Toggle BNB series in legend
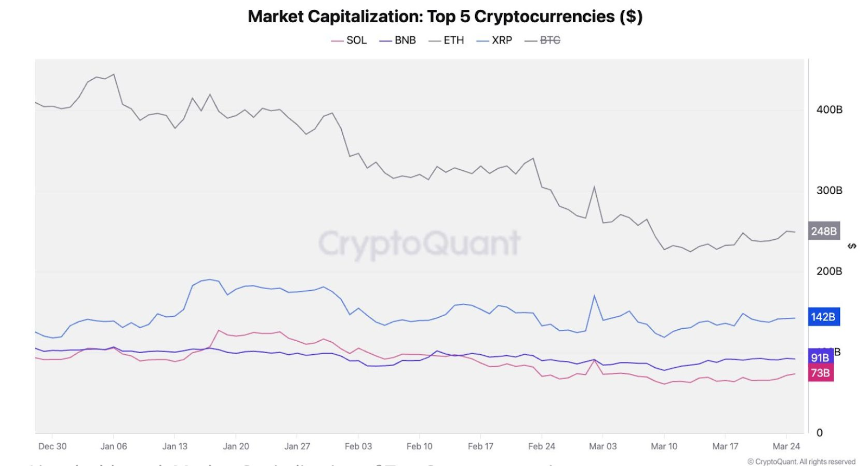This screenshot has height=466, width=868. tap(398, 40)
